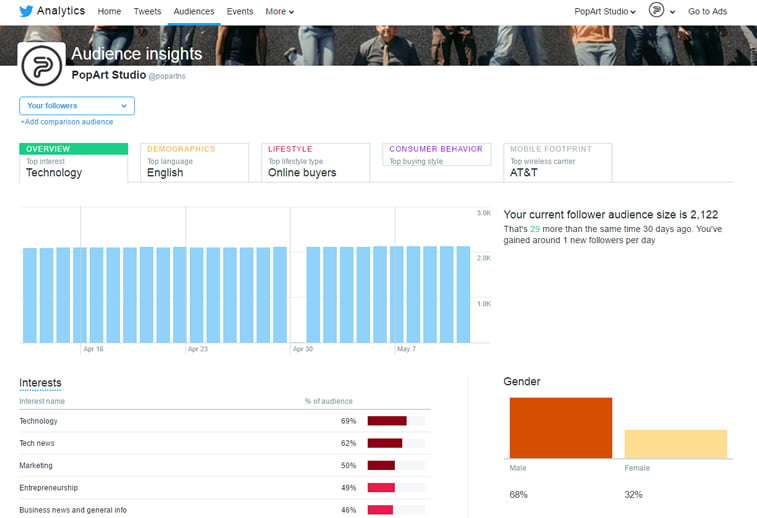757x518 pixels.
Task: Click the Tech news row name
Action: click(x=37, y=443)
